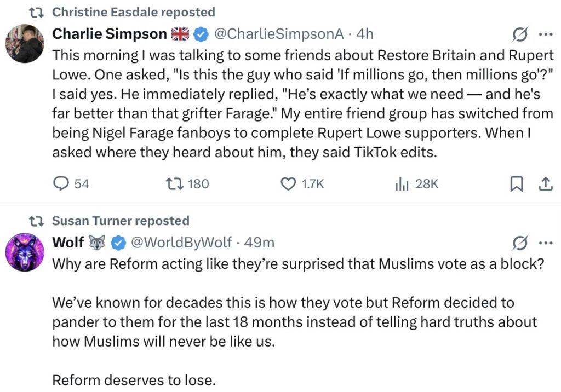Open Wolf's purple wolf avatar

coord(25,251)
